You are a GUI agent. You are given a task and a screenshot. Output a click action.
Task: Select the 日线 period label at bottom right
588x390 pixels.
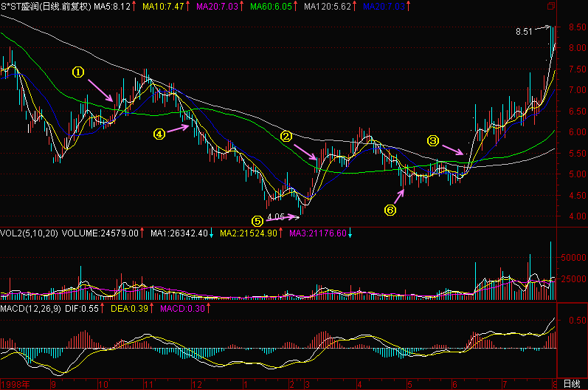click(x=572, y=384)
